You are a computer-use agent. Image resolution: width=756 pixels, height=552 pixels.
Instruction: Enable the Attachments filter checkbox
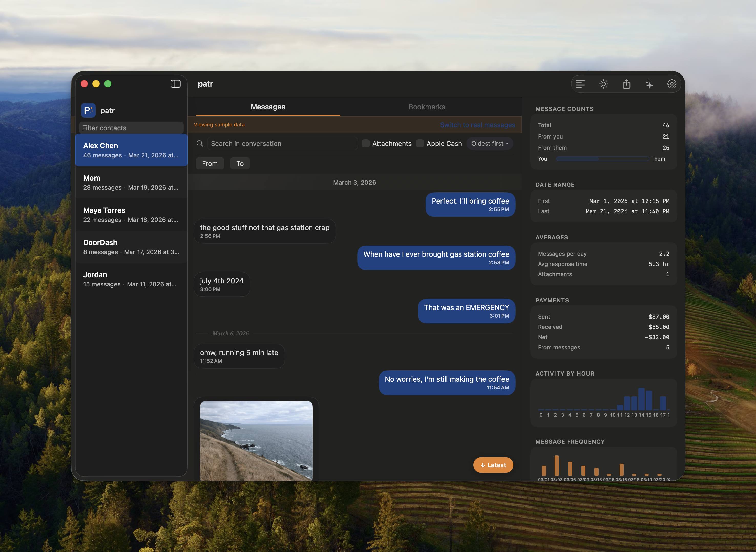pos(366,143)
